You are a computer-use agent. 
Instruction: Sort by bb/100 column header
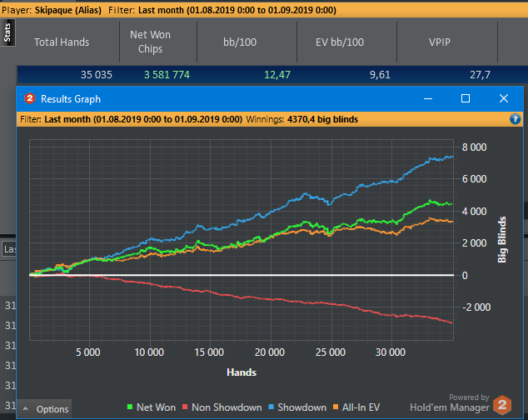pyautogui.click(x=240, y=42)
